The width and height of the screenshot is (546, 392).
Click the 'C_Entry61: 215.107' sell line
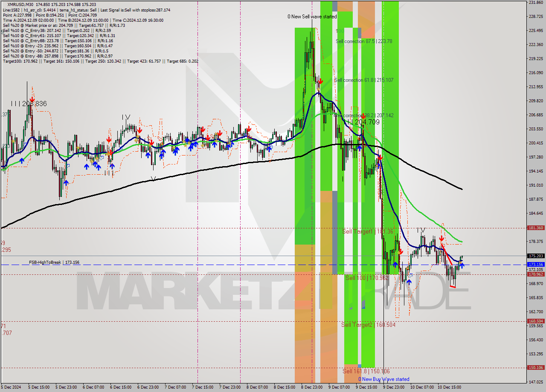click(x=59, y=35)
